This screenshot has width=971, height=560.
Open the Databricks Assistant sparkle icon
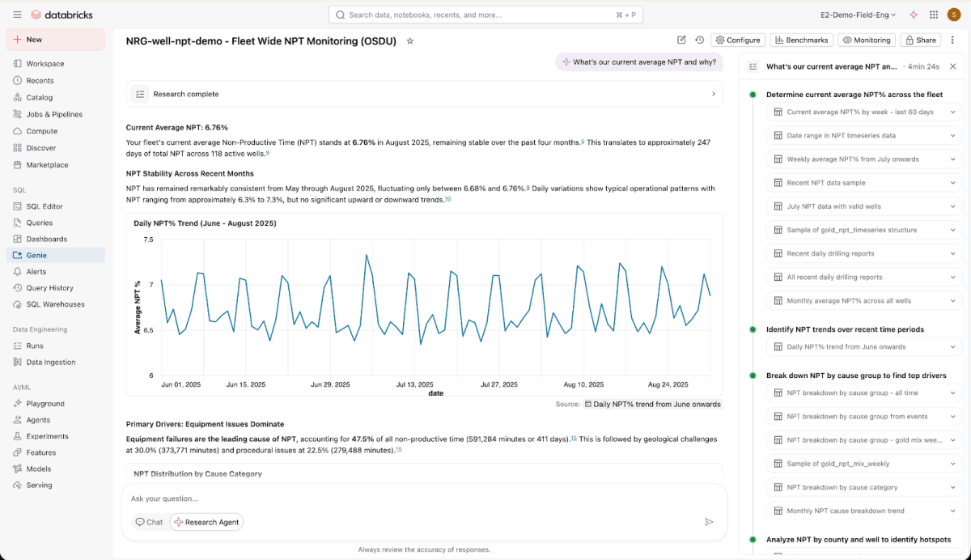914,15
